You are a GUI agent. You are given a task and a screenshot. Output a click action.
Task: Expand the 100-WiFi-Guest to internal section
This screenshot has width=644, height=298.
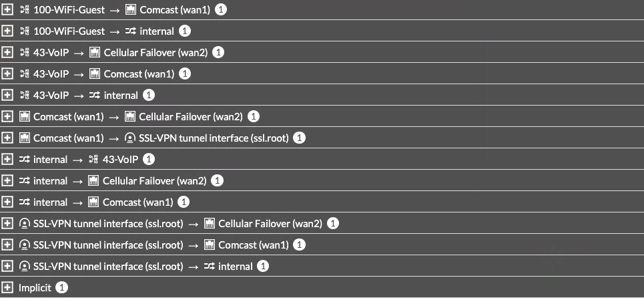point(8,31)
